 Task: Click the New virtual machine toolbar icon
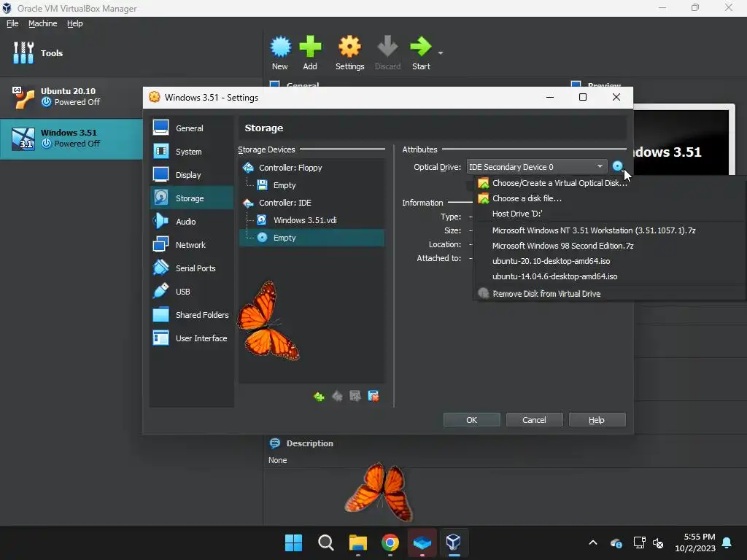[x=280, y=47]
